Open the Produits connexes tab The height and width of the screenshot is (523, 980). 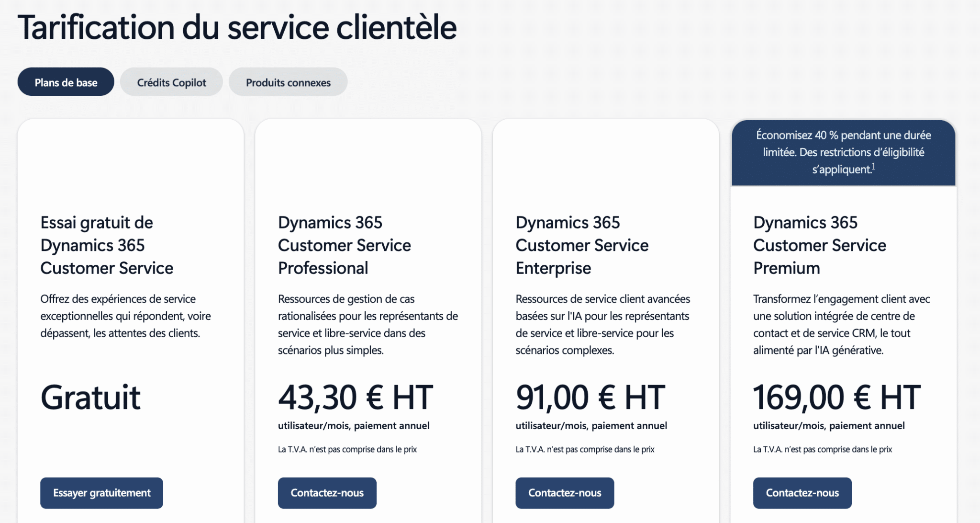coord(288,82)
